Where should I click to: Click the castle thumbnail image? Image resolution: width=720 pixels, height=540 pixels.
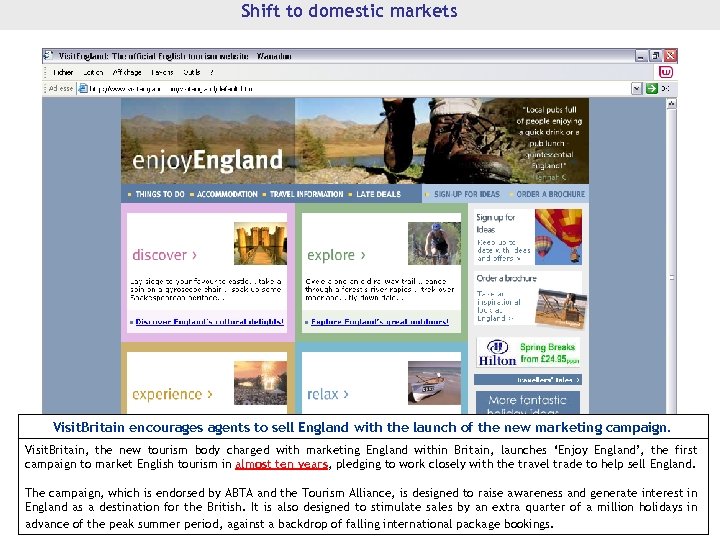click(260, 243)
